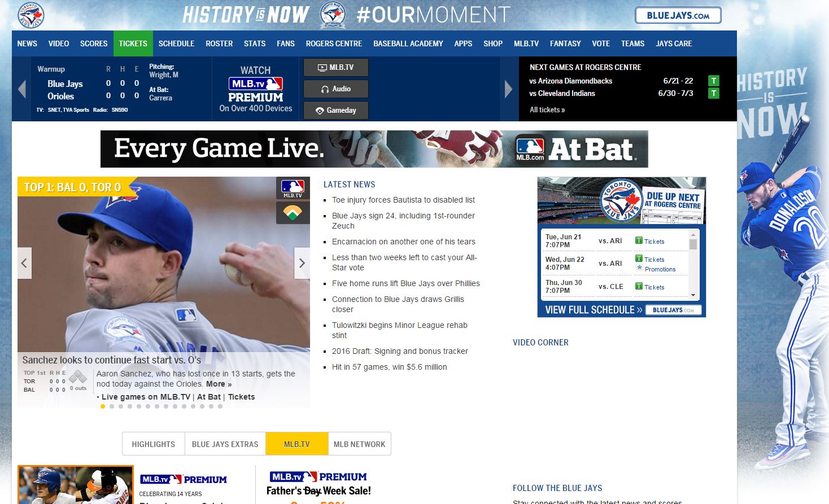Show next game on the scoreboard
The width and height of the screenshot is (829, 504).
(508, 89)
